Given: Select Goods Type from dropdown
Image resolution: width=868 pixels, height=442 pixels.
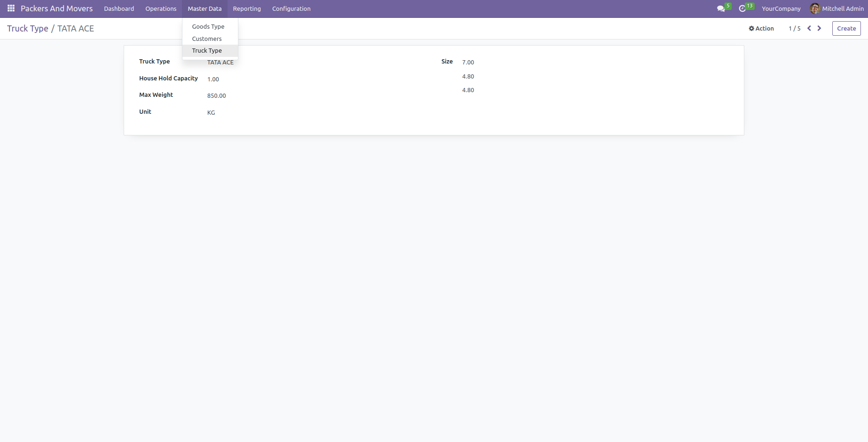Looking at the screenshot, I should [210, 26].
